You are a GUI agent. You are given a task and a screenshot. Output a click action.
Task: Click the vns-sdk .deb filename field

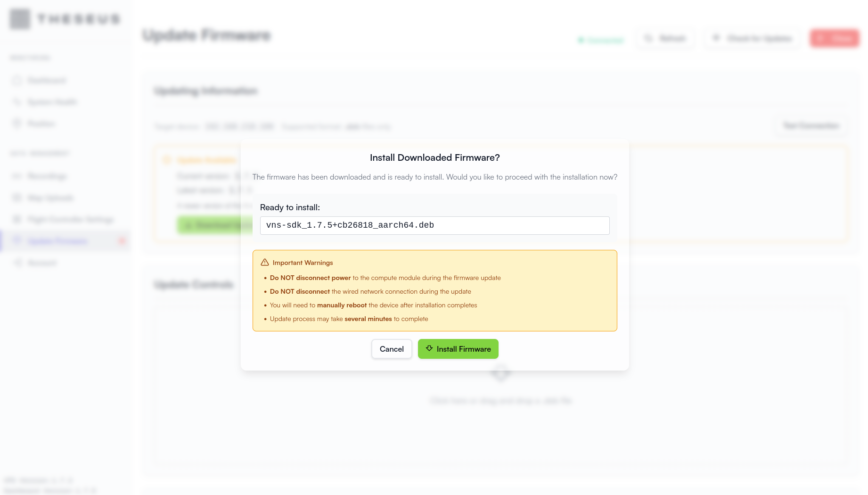(434, 225)
